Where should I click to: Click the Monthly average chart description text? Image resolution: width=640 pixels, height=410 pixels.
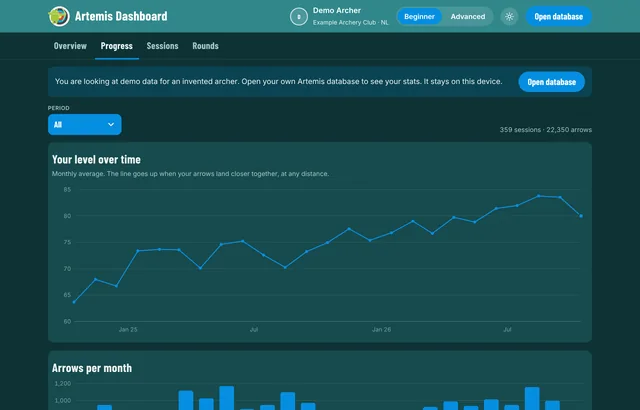(x=190, y=174)
